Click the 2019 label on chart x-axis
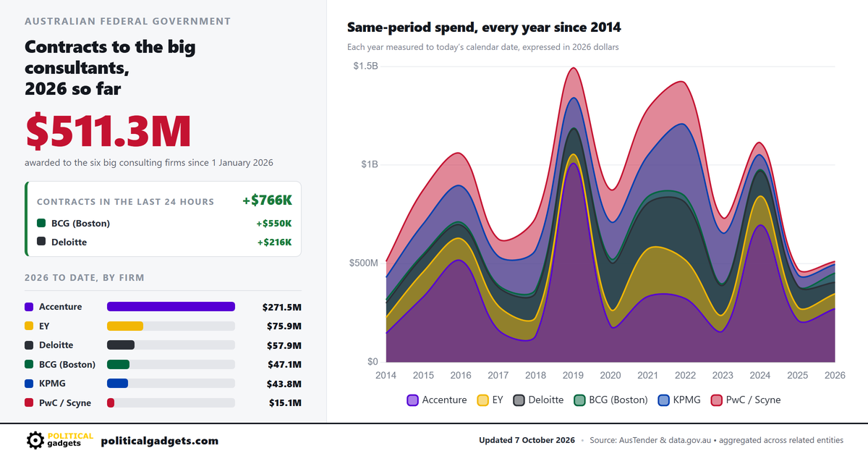Screen dimensions: 868x456 (x=573, y=376)
